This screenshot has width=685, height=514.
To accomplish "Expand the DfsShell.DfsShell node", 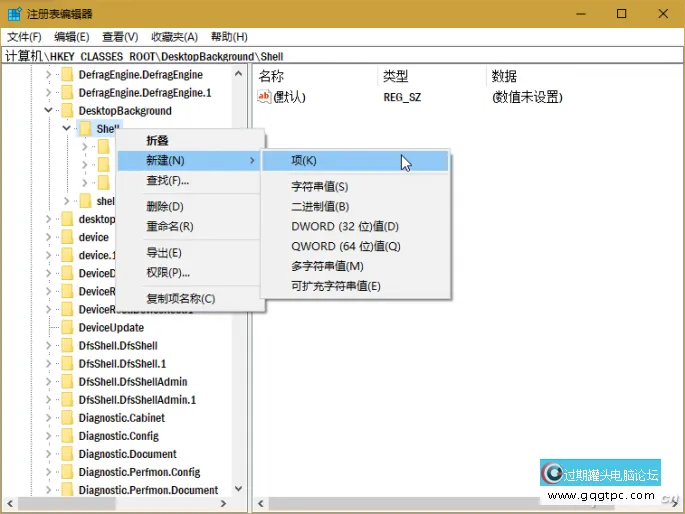I will (x=48, y=345).
